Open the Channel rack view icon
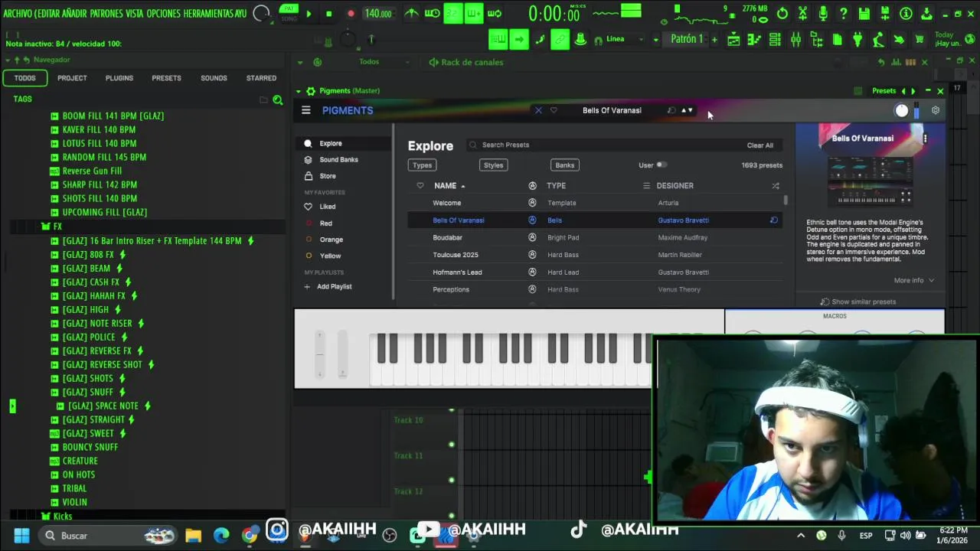Screen dimensions: 980x551 coord(775,40)
